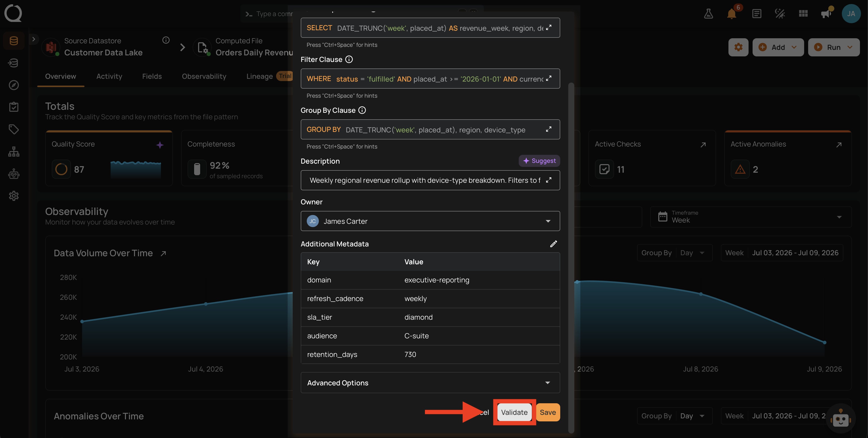Click the info icon beside Source Datastore
868x438 pixels.
pyautogui.click(x=166, y=40)
